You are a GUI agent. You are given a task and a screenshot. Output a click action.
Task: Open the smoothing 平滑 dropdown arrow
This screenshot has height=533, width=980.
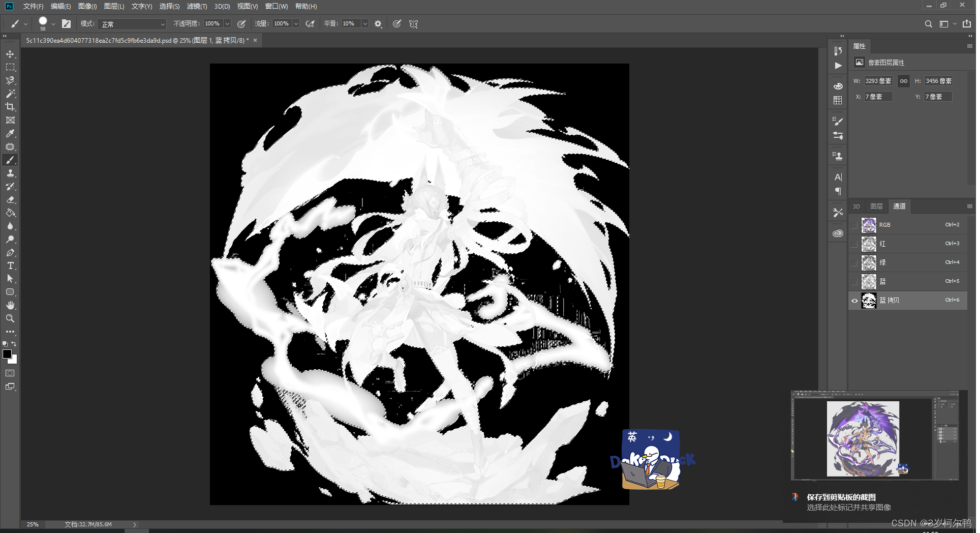(x=364, y=24)
